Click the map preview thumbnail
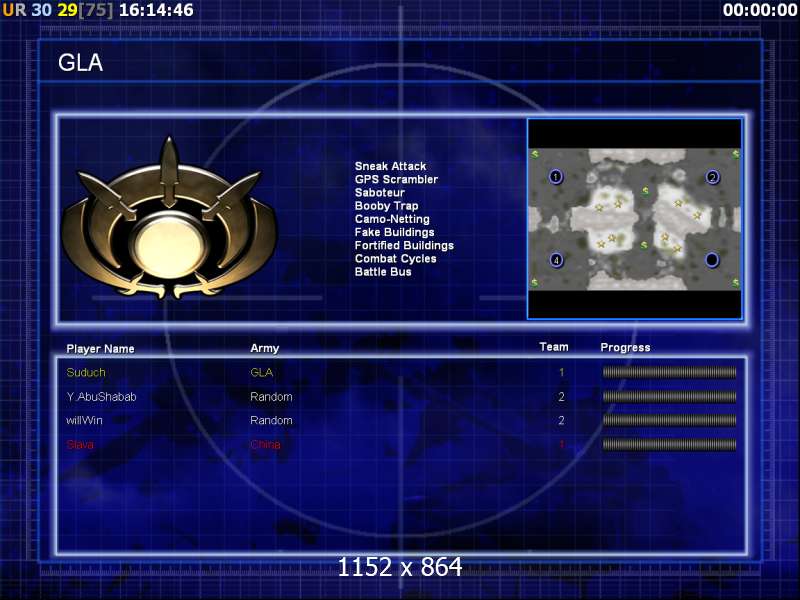 (635, 219)
